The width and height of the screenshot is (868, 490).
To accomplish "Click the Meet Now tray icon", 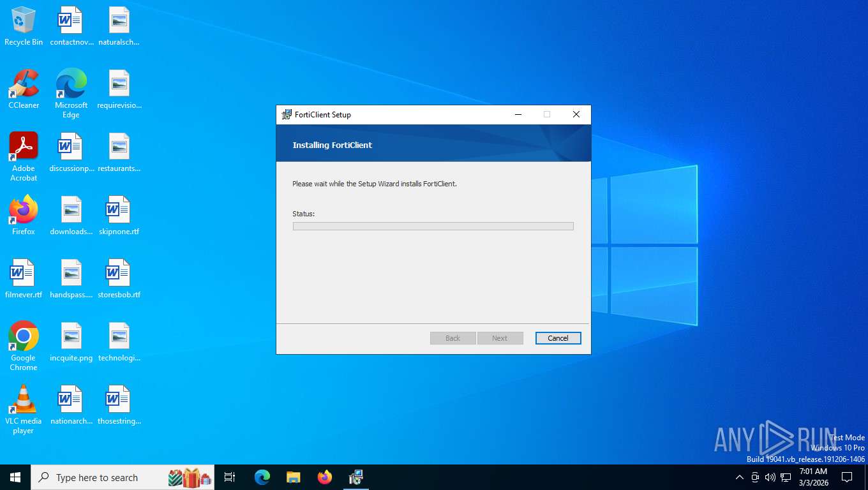I will coord(755,477).
